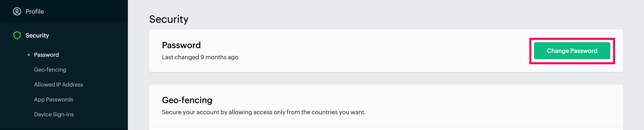Open the Profile sidebar section
Screen dimensions: 644x130
[x=35, y=12]
